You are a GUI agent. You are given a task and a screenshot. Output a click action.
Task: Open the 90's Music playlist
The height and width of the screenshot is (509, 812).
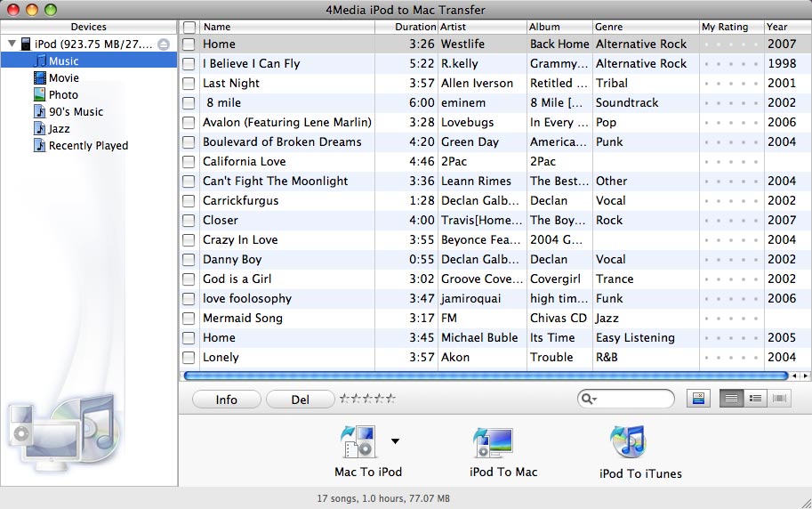[76, 111]
